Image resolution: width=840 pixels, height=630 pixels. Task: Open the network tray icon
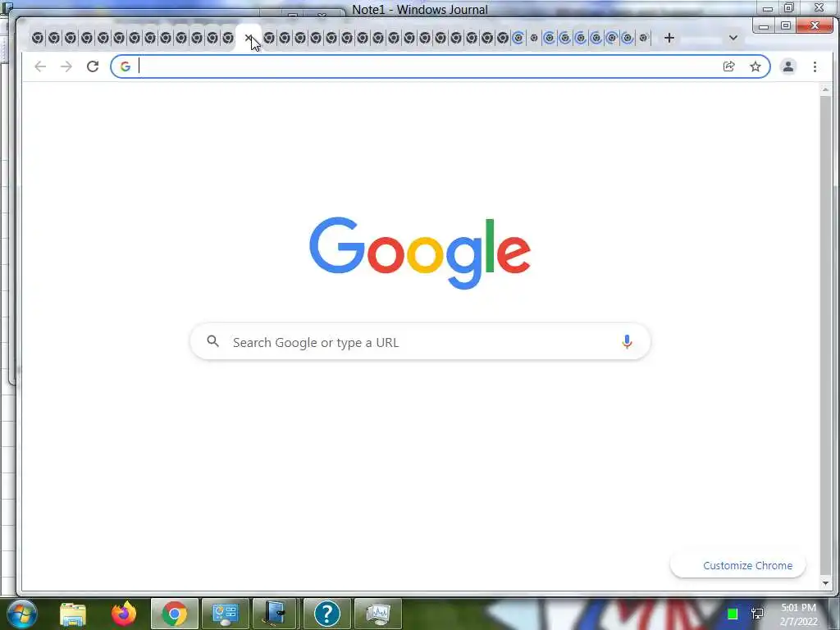757,614
